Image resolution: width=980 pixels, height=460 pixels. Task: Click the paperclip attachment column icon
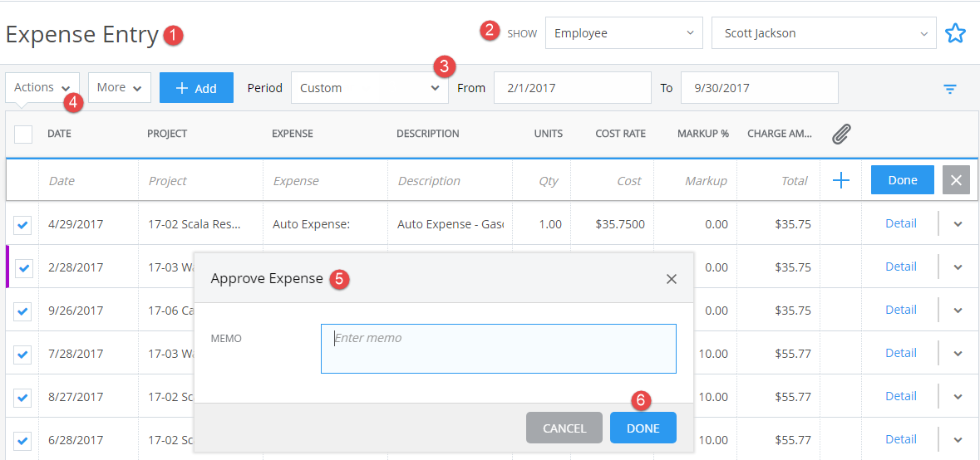point(841,133)
